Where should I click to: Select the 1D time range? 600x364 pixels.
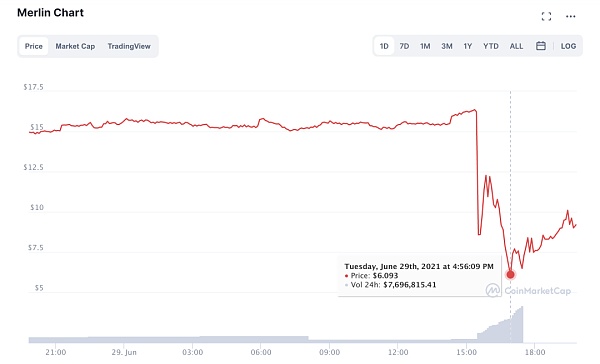[x=384, y=46]
